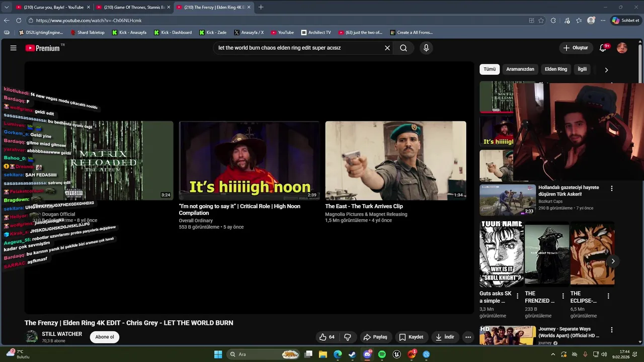
Task: Open options for Guts asks SK short
Action: 517,296
